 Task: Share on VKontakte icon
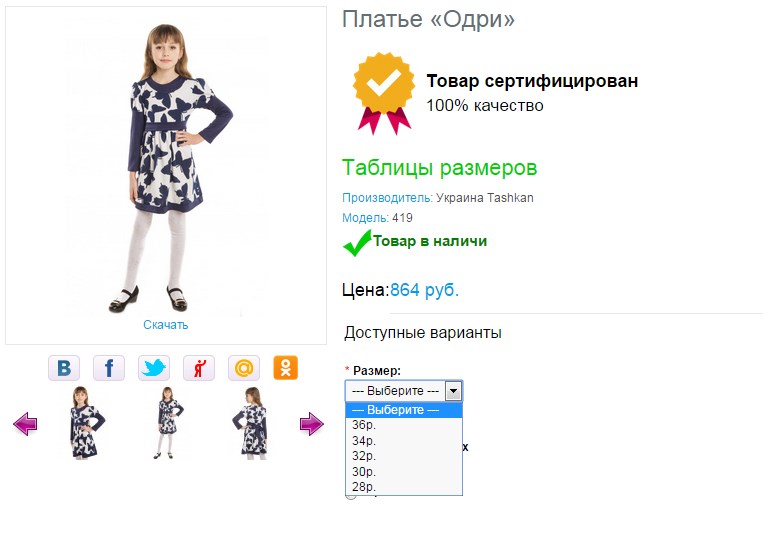[x=64, y=368]
